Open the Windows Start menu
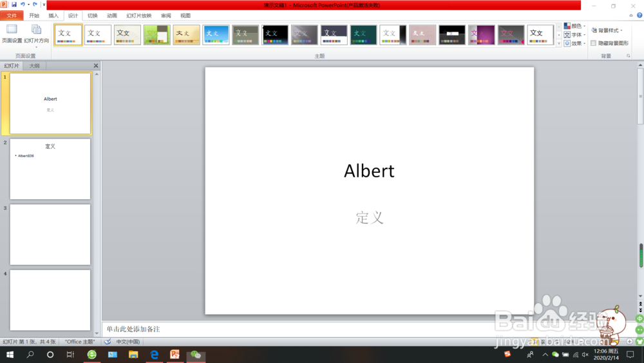This screenshot has height=363, width=644. click(x=10, y=355)
